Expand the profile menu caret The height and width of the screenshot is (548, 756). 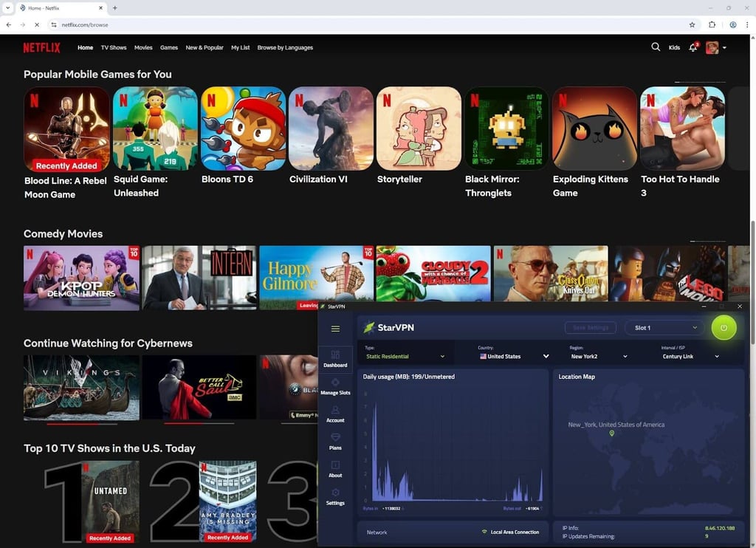[724, 48]
